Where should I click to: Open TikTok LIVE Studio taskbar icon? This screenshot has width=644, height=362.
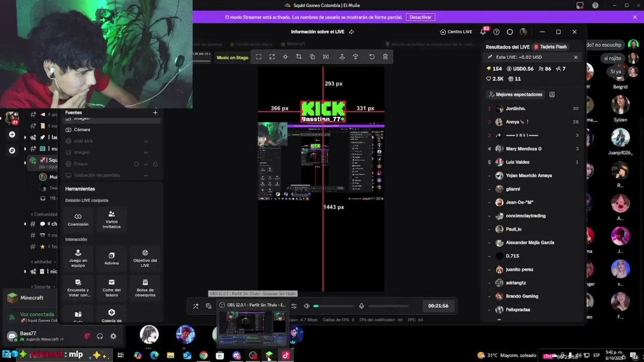(286, 355)
